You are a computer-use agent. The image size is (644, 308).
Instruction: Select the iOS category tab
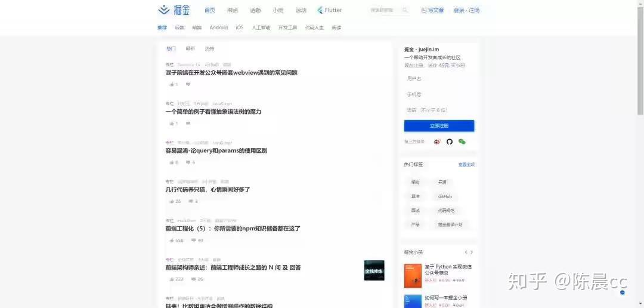pyautogui.click(x=240, y=27)
